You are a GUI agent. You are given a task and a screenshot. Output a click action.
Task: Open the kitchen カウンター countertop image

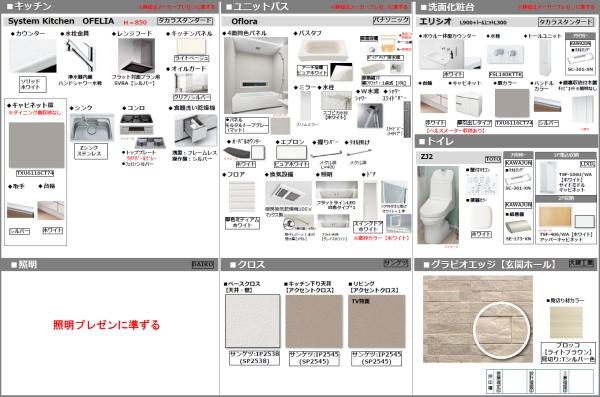[33, 56]
